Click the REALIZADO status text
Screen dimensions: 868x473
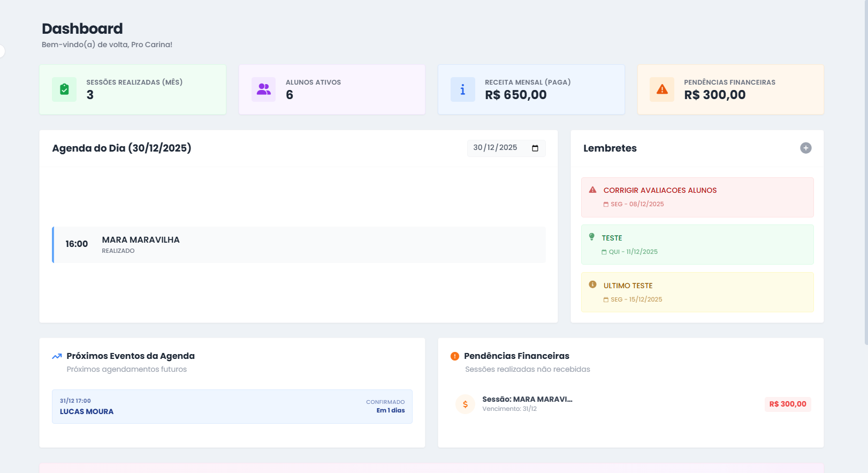point(118,251)
